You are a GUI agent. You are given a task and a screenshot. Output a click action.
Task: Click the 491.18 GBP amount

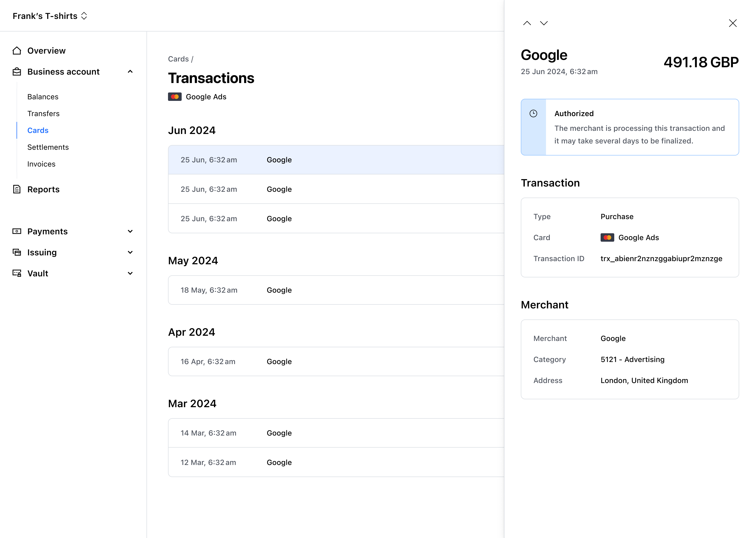(x=701, y=62)
